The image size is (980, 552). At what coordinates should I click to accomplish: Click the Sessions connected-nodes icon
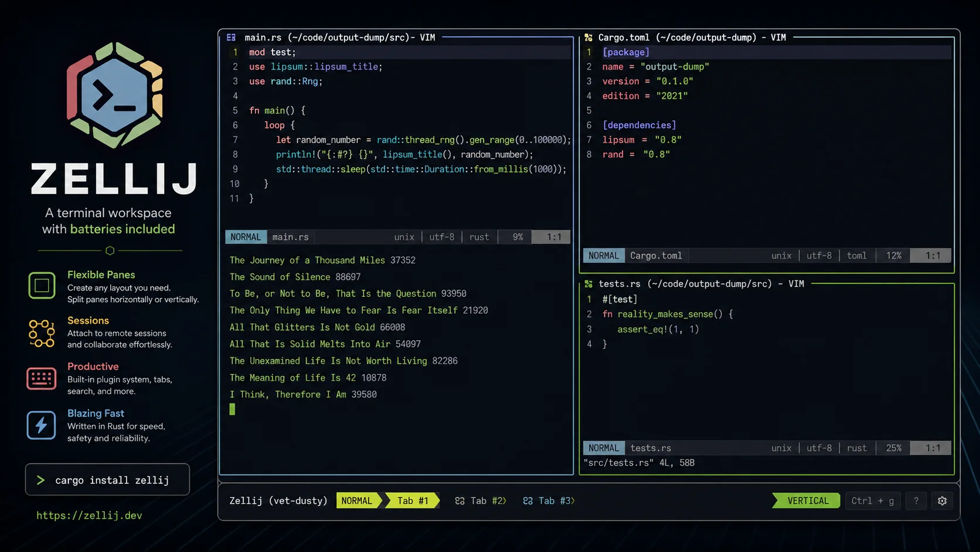tap(42, 333)
